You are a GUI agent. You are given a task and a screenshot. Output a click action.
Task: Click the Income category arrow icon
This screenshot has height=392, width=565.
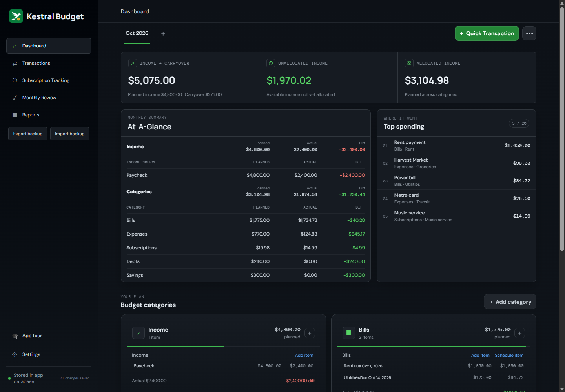pos(139,333)
